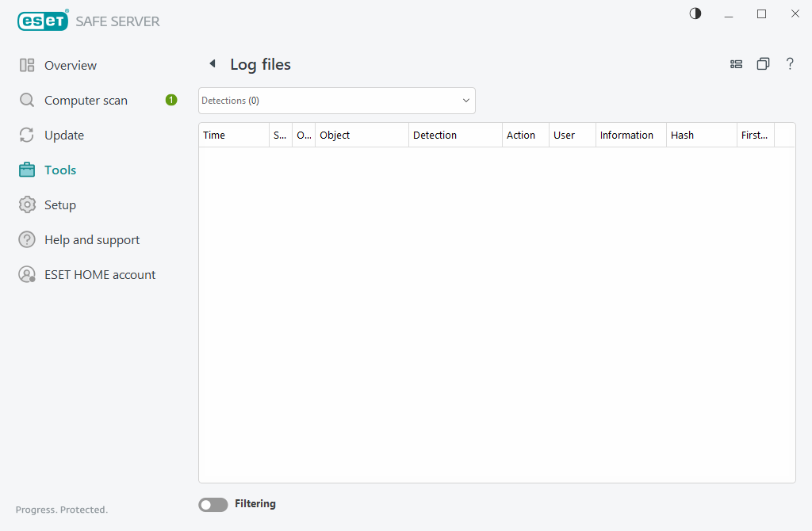Select the Tools briefcase icon in sidebar
This screenshot has width=812, height=531.
coord(26,170)
